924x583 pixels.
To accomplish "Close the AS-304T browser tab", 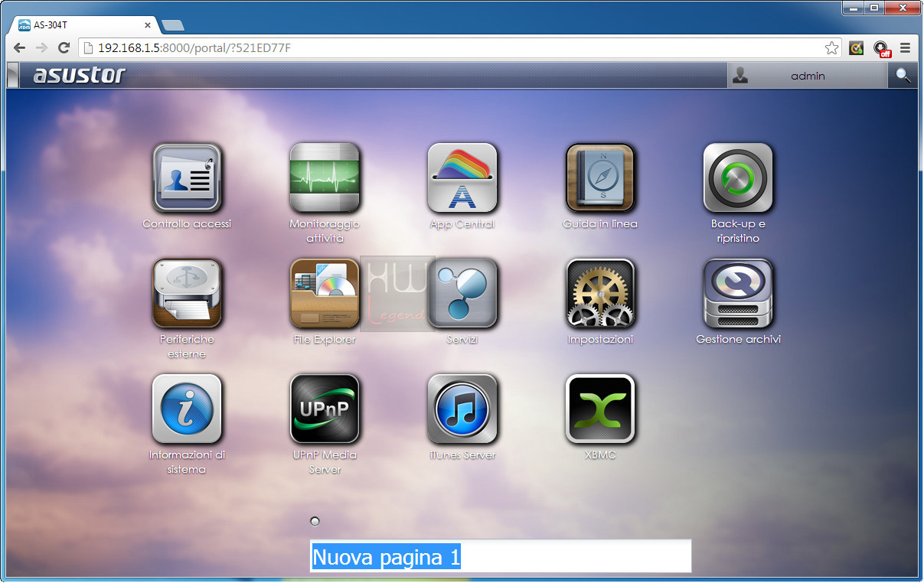I will click(148, 25).
